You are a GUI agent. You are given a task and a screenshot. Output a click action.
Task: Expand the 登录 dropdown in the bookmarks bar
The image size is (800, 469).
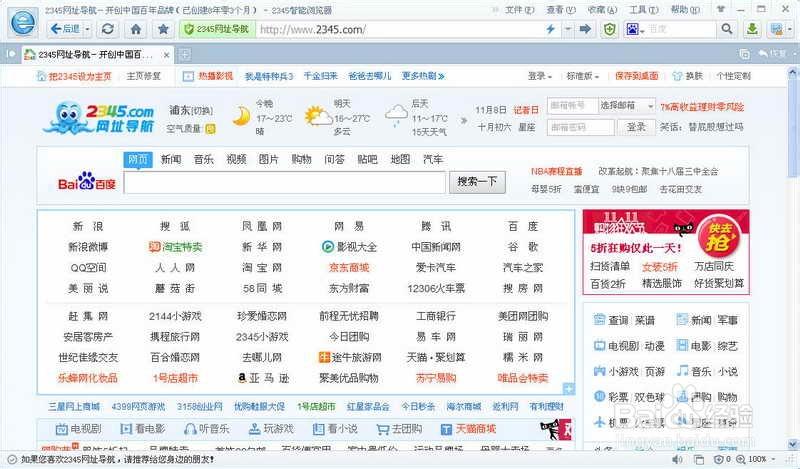(541, 76)
